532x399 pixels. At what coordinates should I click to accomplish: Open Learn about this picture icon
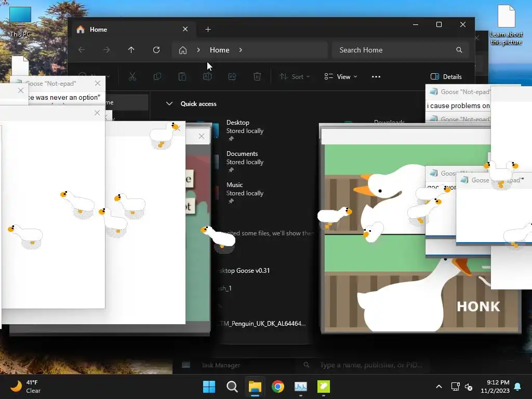click(506, 25)
